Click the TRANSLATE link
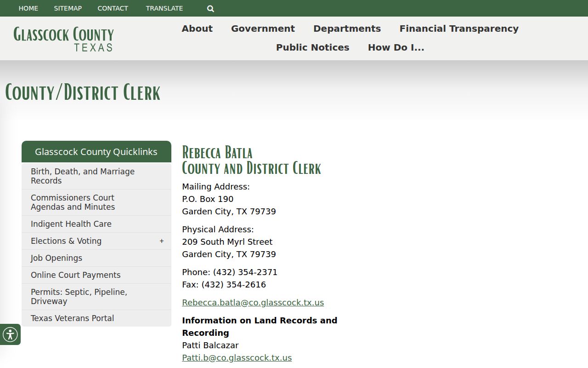 coord(164,8)
